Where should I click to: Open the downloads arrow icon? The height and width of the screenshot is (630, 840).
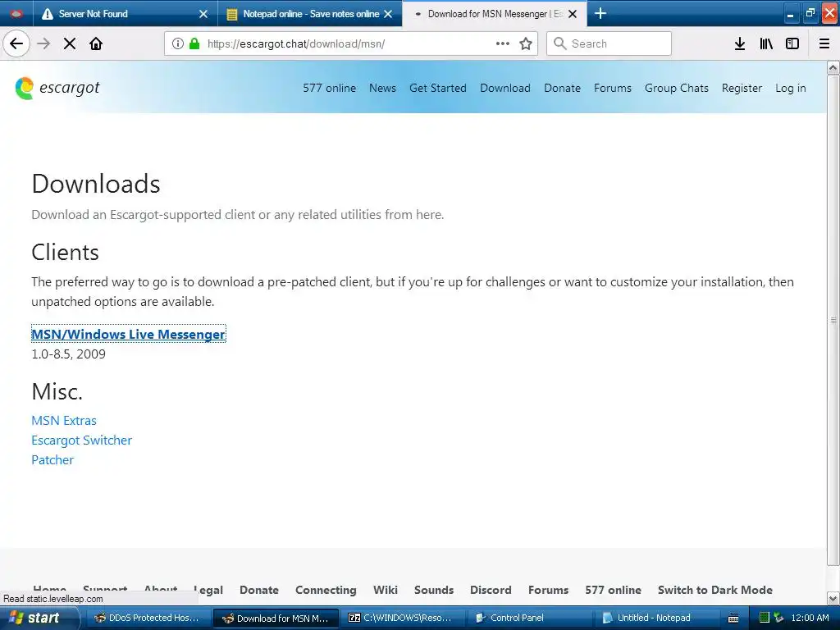pos(740,43)
